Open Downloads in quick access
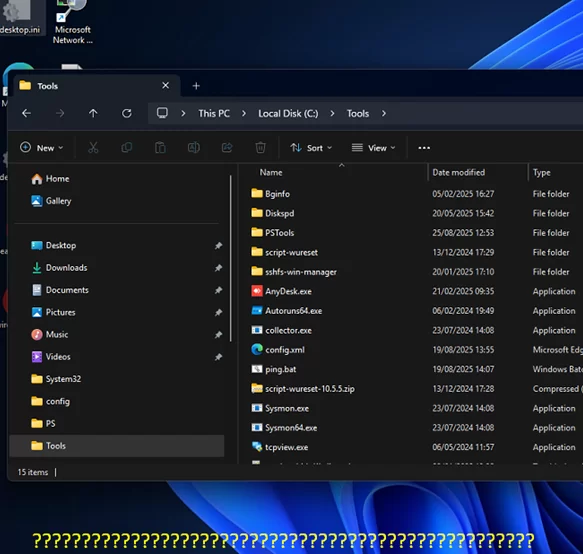This screenshot has height=554, width=583. pyautogui.click(x=59, y=268)
